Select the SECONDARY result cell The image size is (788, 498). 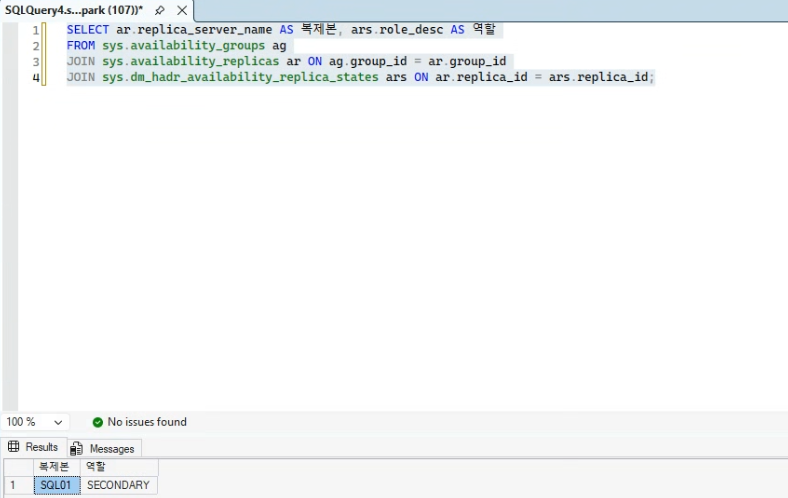[119, 485]
